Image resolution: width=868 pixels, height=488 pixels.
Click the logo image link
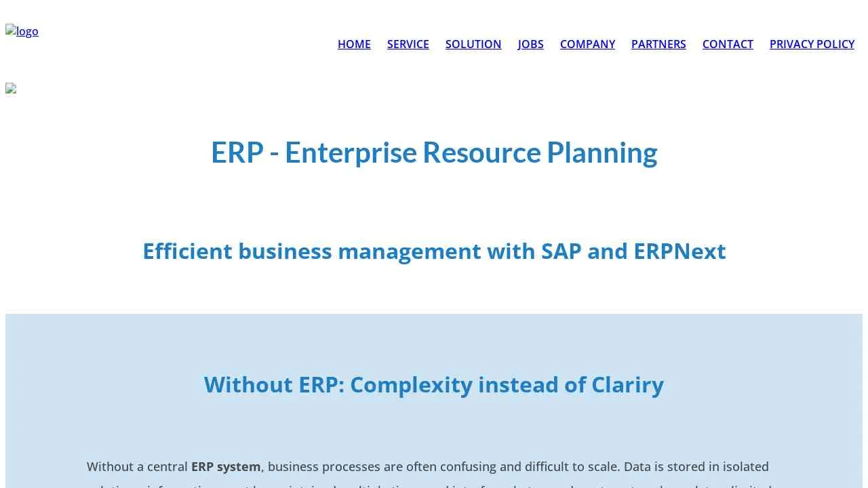[x=22, y=31]
